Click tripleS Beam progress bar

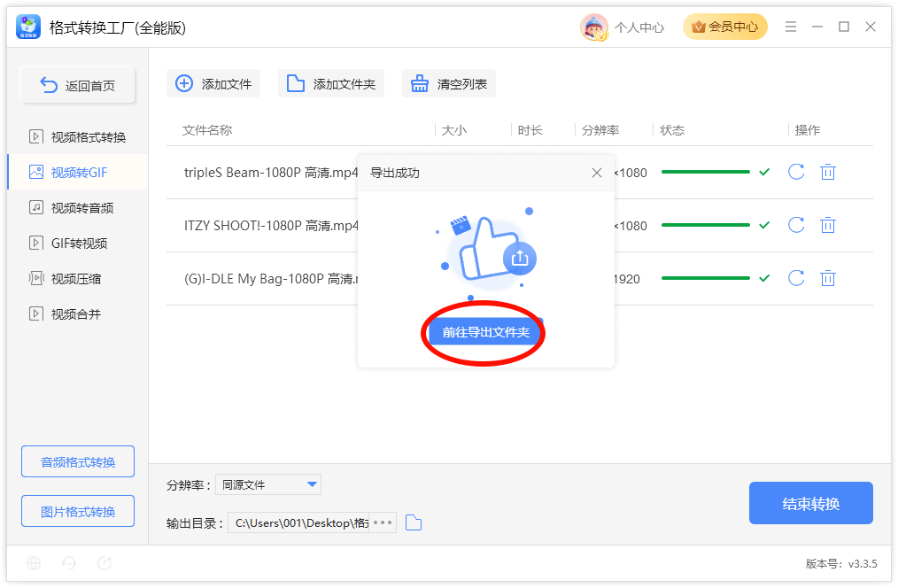(705, 172)
